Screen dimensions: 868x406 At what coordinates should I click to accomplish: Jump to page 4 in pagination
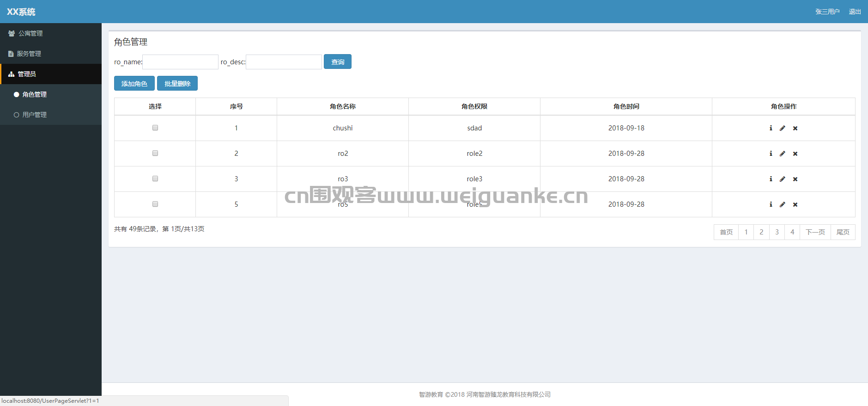[792, 232]
